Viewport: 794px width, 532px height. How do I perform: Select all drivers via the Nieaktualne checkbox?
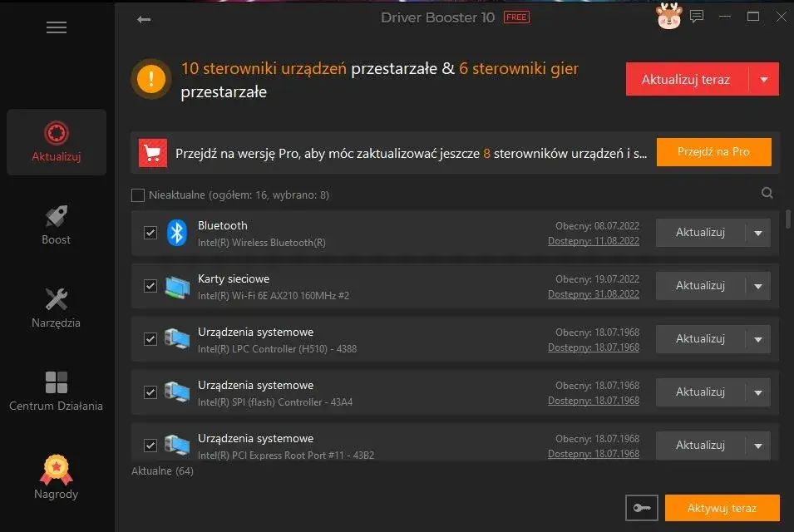pyautogui.click(x=137, y=195)
